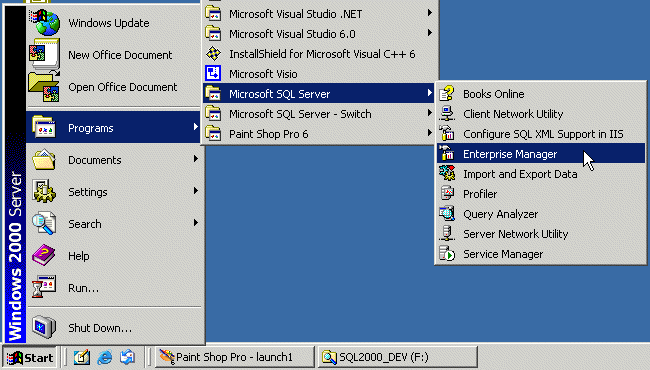Expand Microsoft Visual Studio .NET submenu arrow
650x370 pixels.
(x=430, y=13)
